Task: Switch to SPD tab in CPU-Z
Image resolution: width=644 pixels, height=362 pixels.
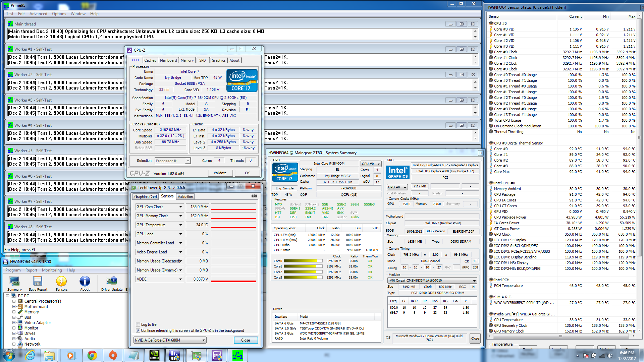Action: click(202, 60)
